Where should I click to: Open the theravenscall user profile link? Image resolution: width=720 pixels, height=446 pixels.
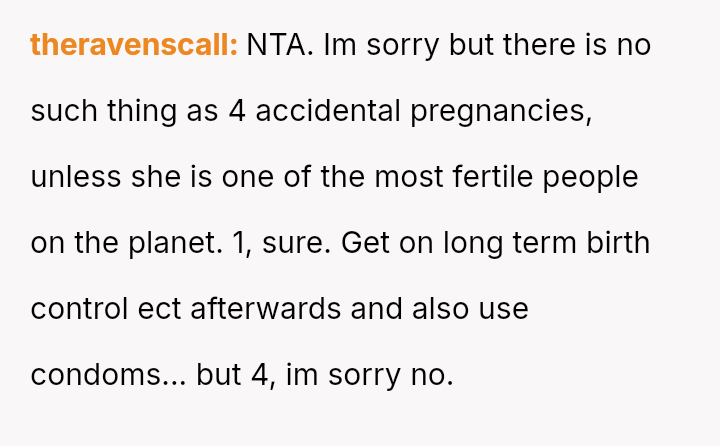click(x=134, y=45)
